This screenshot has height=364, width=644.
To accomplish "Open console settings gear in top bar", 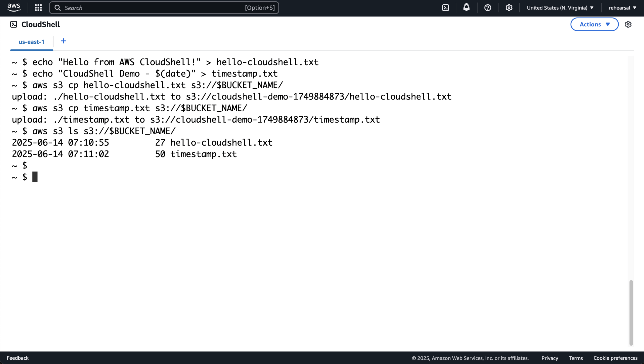I will click(509, 8).
